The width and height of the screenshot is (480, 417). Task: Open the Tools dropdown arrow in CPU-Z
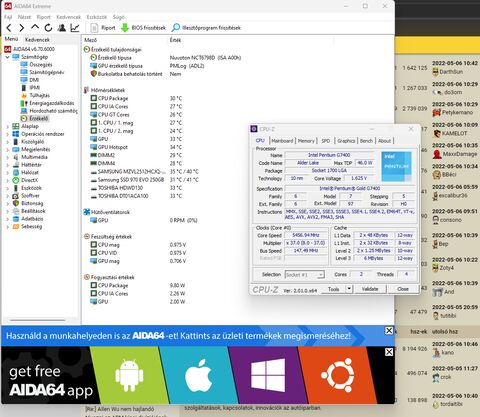(349, 289)
